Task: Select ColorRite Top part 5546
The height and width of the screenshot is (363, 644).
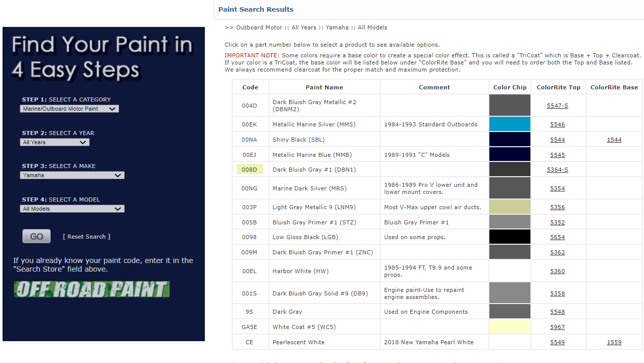Action: click(557, 124)
